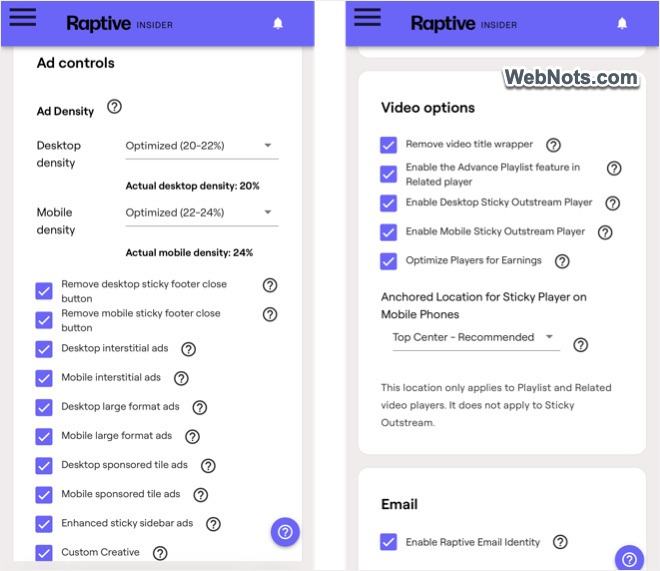Open help icon for Desktop interstitial ads

[x=188, y=349]
